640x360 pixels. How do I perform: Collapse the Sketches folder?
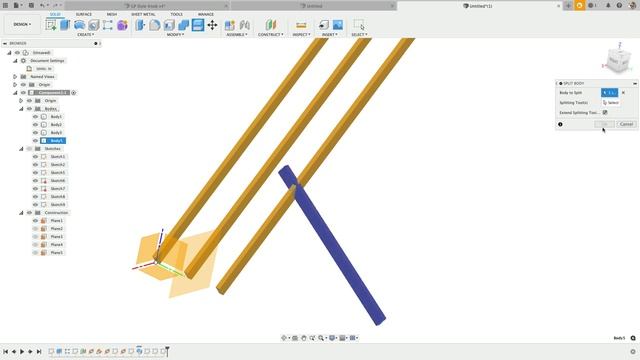tap(21, 149)
